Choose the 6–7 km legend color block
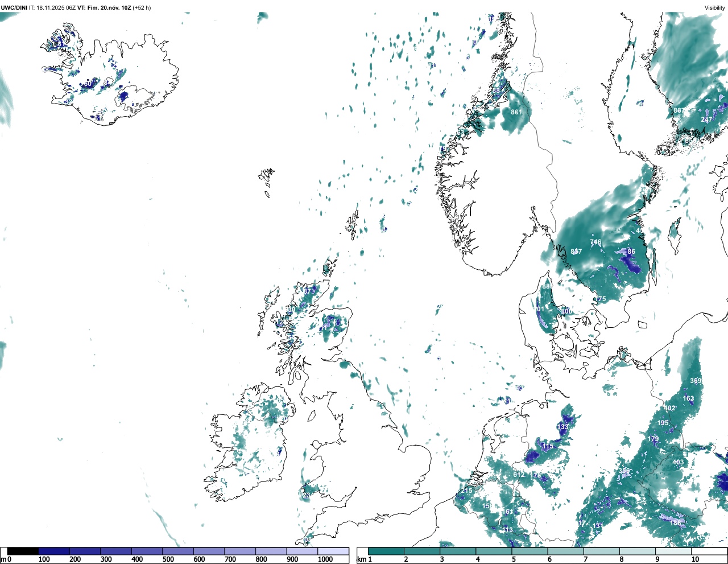 (x=565, y=551)
